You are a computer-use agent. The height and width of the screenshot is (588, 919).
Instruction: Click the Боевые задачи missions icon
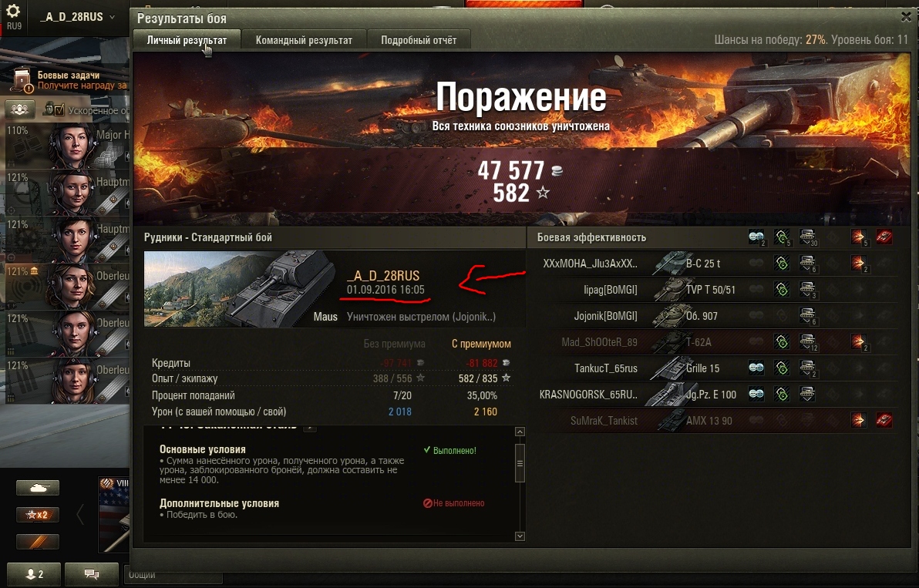click(22, 80)
